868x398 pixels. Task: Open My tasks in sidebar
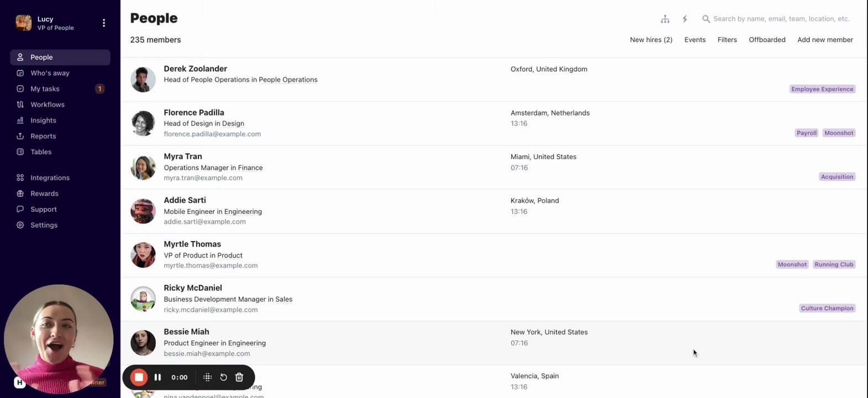[x=45, y=88]
